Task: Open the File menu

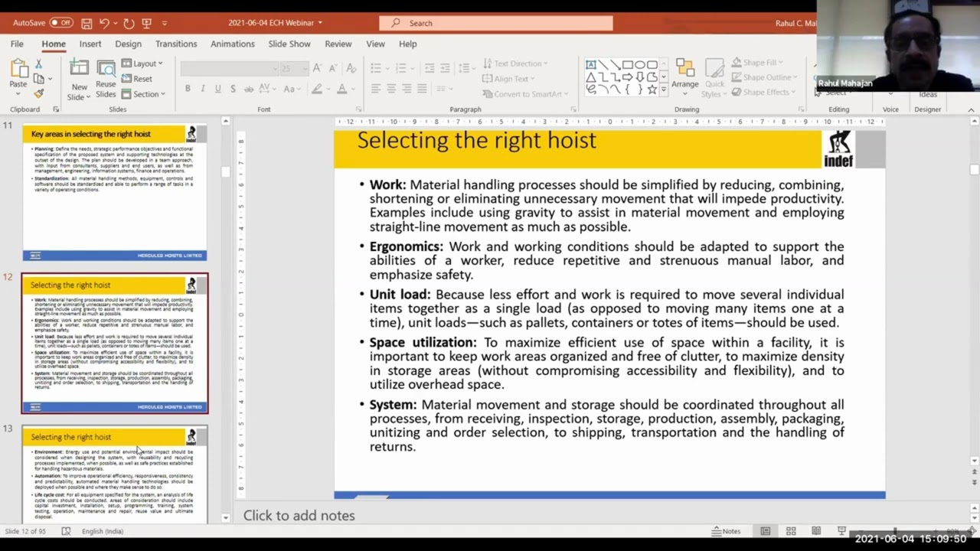Action: pos(17,44)
